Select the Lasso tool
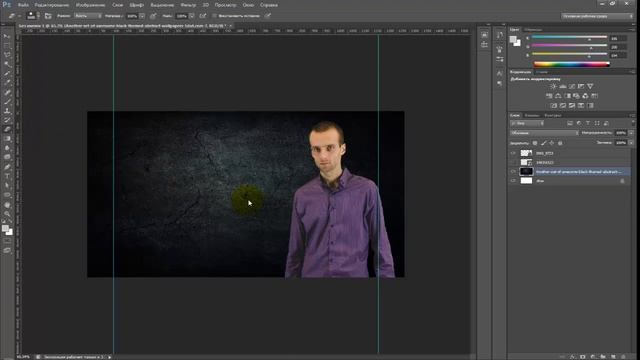This screenshot has width=640, height=360. pos(7,54)
